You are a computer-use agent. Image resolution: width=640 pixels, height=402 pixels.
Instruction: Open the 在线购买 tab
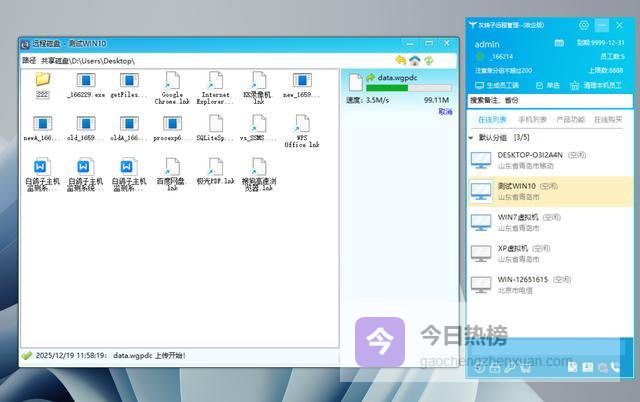(x=608, y=119)
